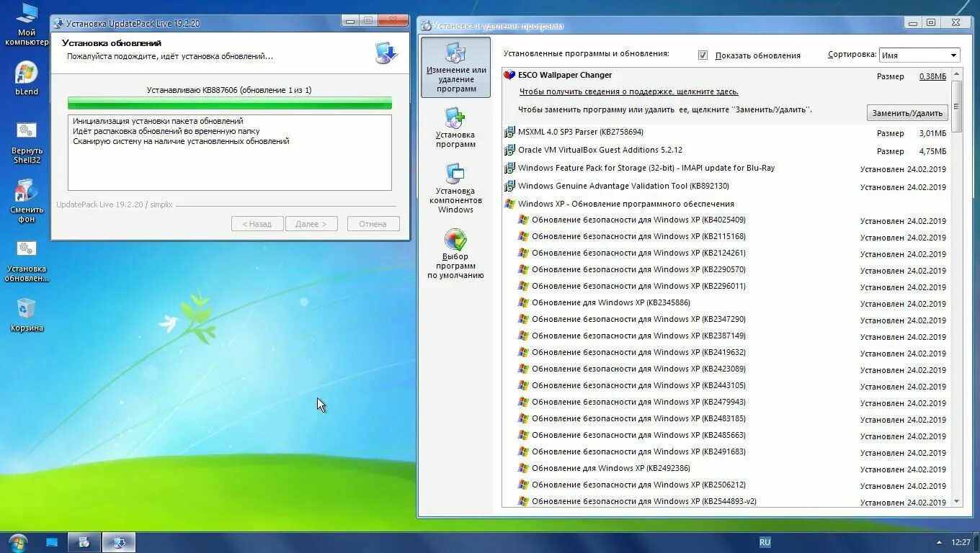Click the Windows XP update group icon

click(x=509, y=204)
